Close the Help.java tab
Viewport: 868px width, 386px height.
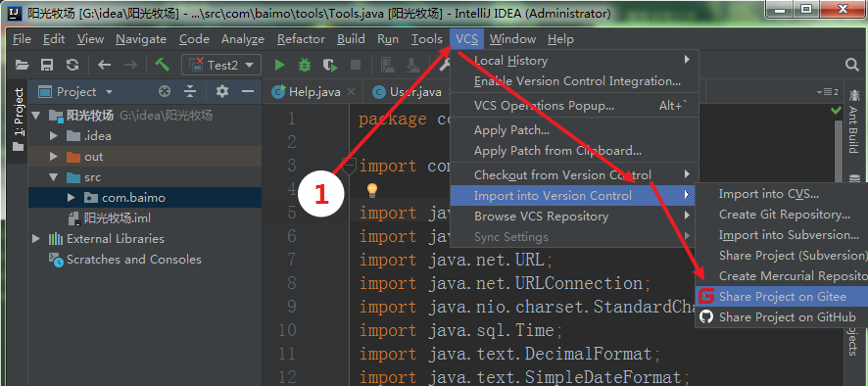pos(351,92)
